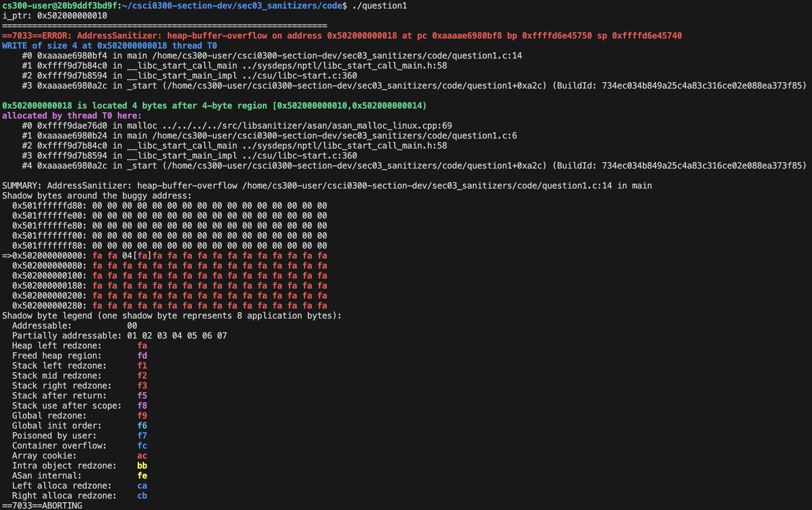
Task: Click the 'Partially addressable' legend entry
Action: (x=66, y=336)
